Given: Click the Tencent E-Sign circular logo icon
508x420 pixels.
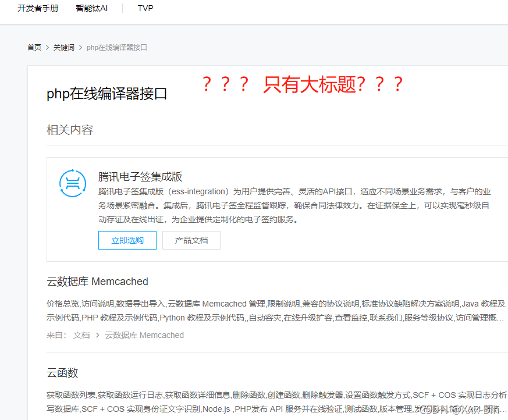Looking at the screenshot, I should point(72,183).
